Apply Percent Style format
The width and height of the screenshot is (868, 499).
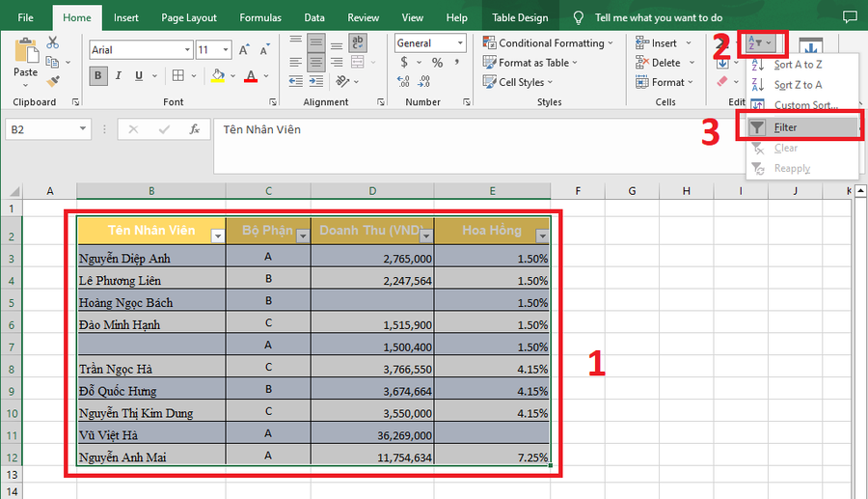click(x=437, y=63)
